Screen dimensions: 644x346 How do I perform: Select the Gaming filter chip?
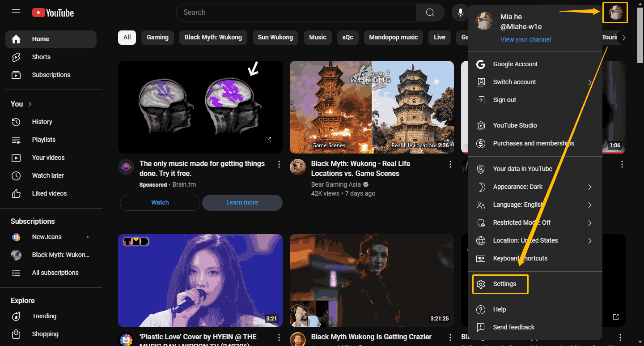pos(158,38)
